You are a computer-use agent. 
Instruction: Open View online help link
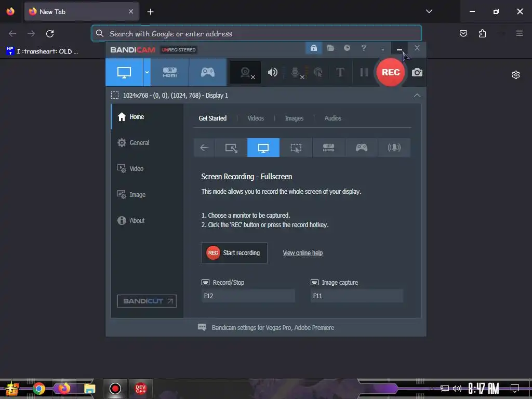click(x=303, y=253)
